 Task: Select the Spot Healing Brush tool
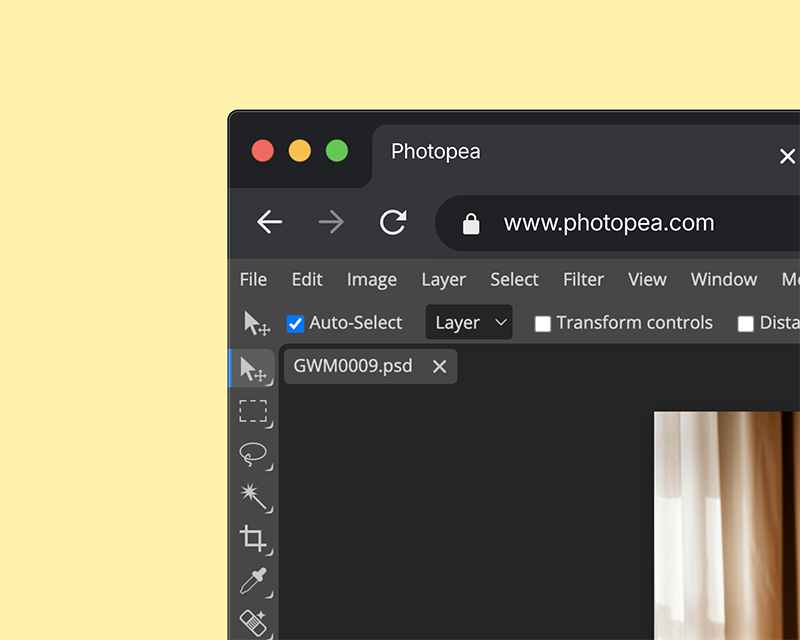(254, 623)
